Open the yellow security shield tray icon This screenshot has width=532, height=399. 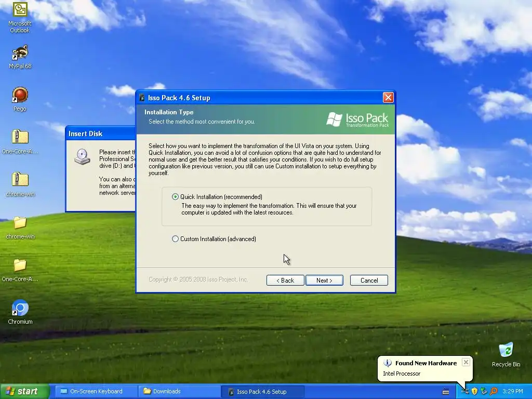click(x=474, y=392)
